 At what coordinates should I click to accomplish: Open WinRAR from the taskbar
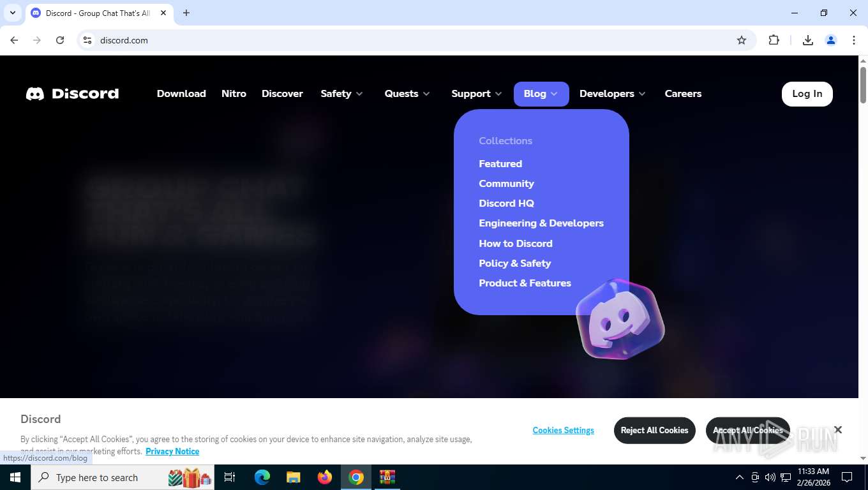coord(387,477)
